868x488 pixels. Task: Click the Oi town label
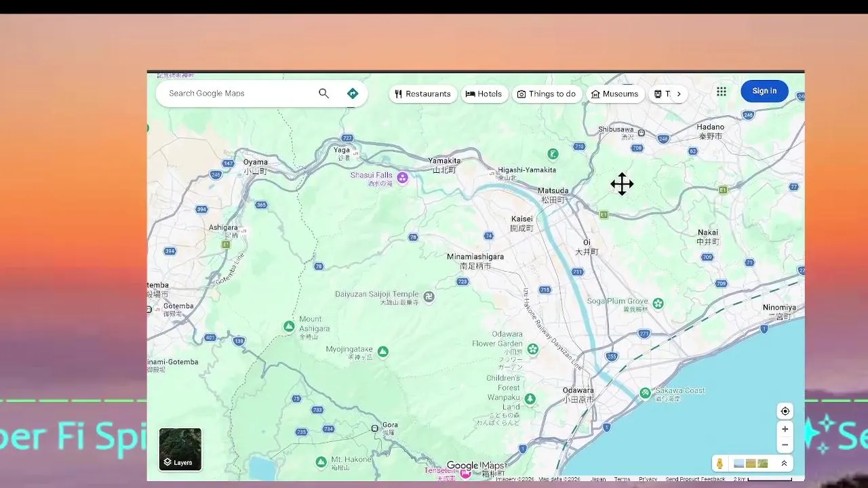[x=587, y=247]
